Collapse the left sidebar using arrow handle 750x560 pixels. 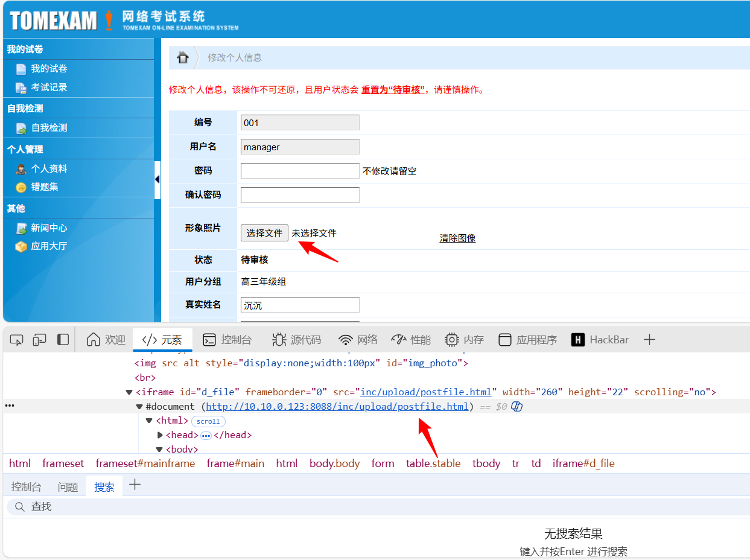157,180
